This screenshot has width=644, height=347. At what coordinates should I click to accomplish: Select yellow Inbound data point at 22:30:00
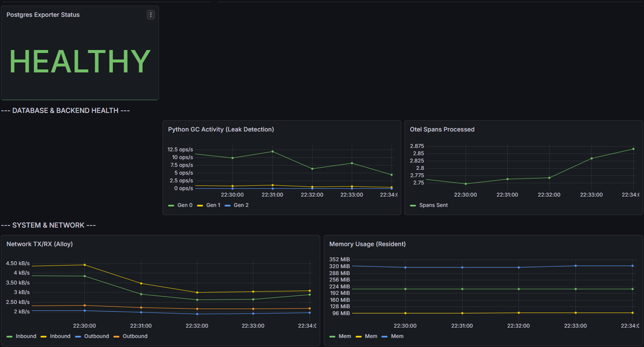click(x=84, y=265)
